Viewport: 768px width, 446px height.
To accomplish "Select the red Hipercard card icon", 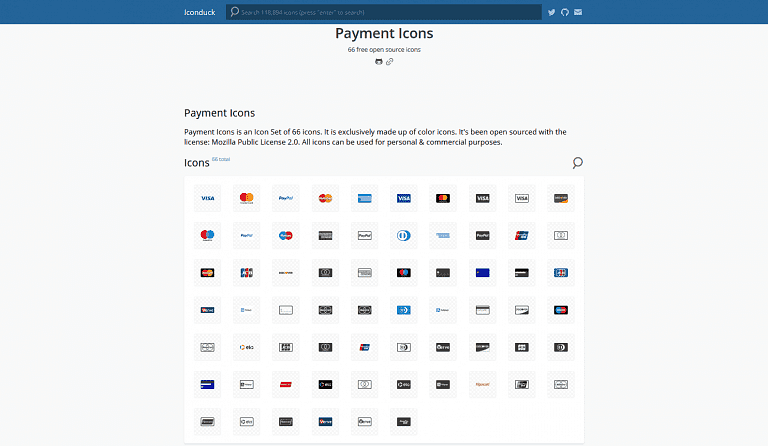I will [x=286, y=384].
